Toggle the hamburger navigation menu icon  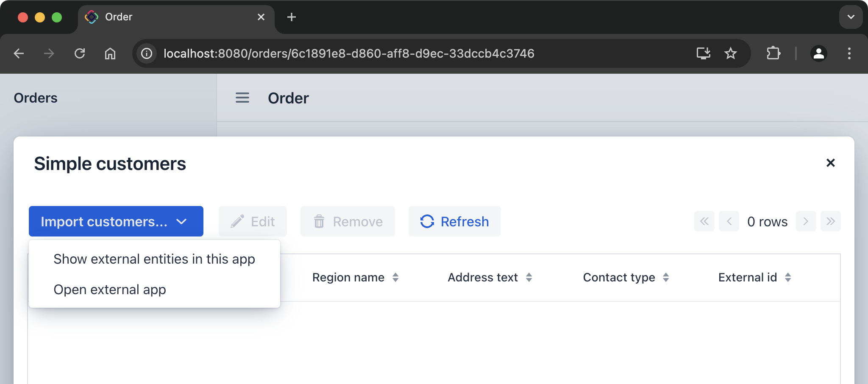242,98
